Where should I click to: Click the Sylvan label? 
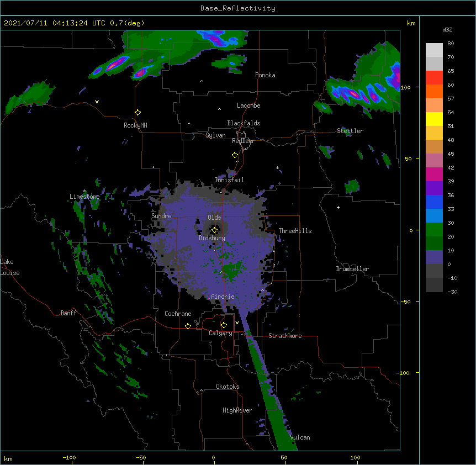click(215, 135)
